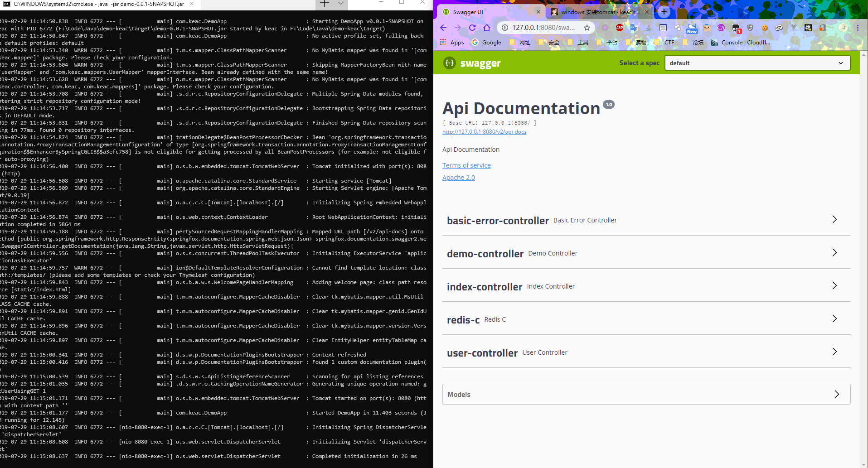This screenshot has width=868, height=468.
Task: Expand the user-controller chevron
Action: [834, 352]
